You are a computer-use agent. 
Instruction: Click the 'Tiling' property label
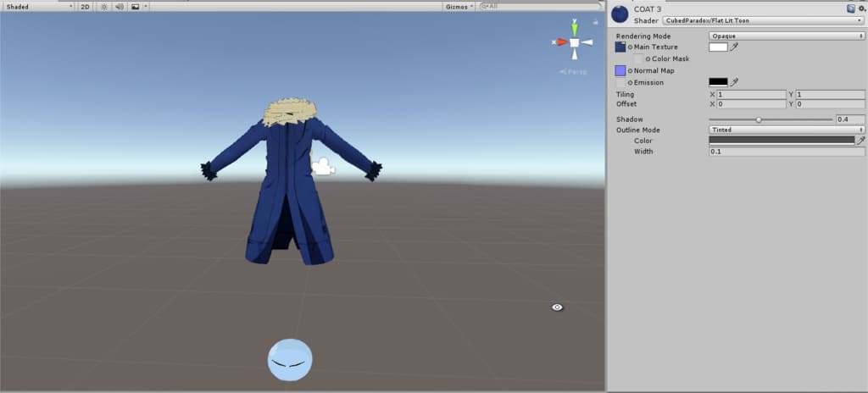click(625, 95)
